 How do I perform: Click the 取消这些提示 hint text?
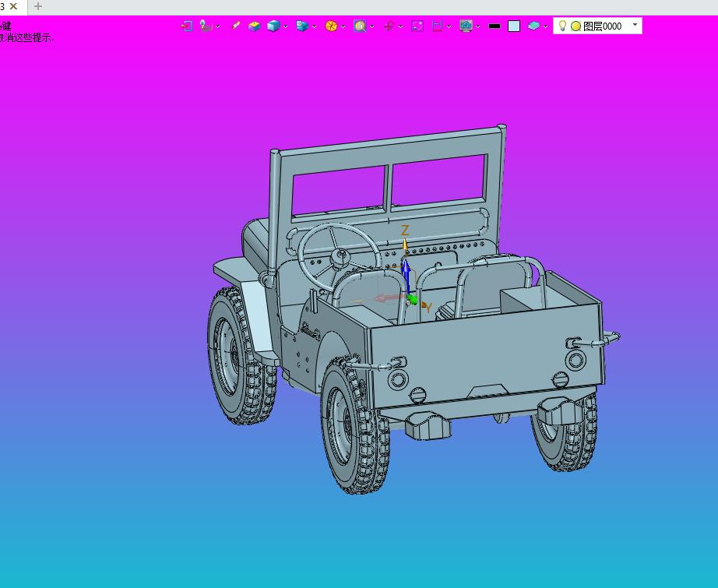(x=26, y=37)
